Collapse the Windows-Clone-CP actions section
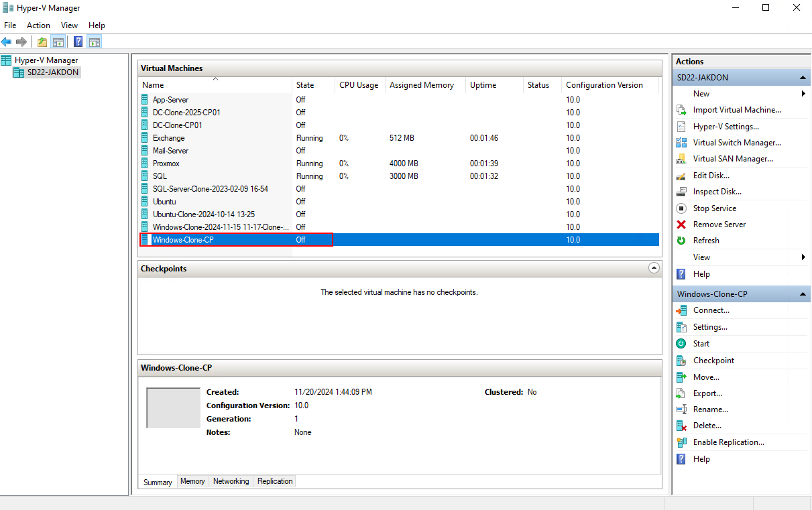This screenshot has width=812, height=510. [803, 294]
